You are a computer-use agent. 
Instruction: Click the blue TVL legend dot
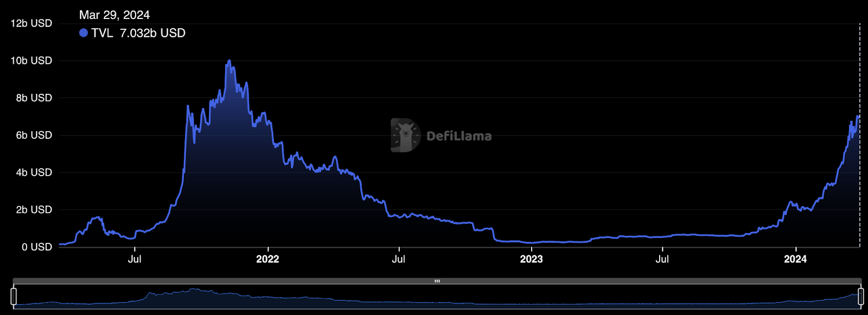coord(84,33)
